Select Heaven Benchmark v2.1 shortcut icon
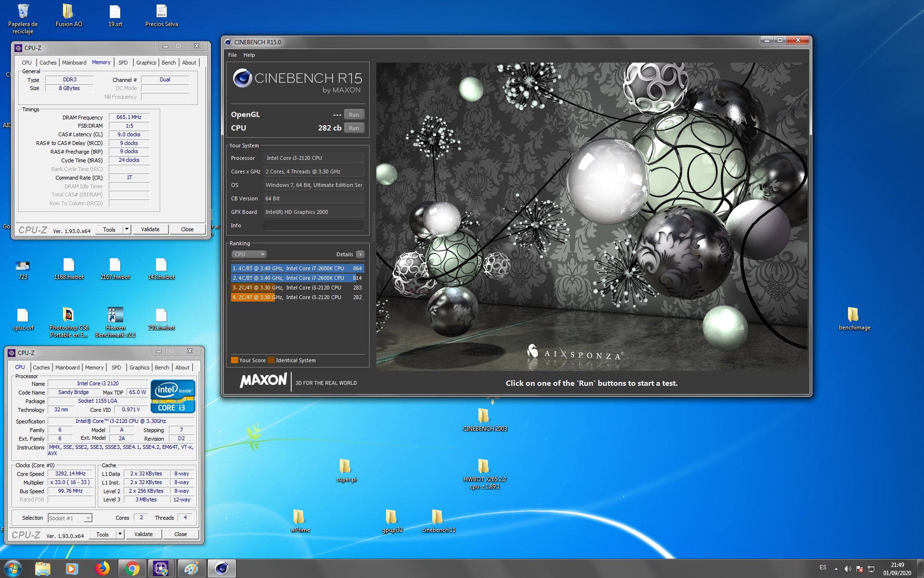This screenshot has width=924, height=578. point(115,322)
